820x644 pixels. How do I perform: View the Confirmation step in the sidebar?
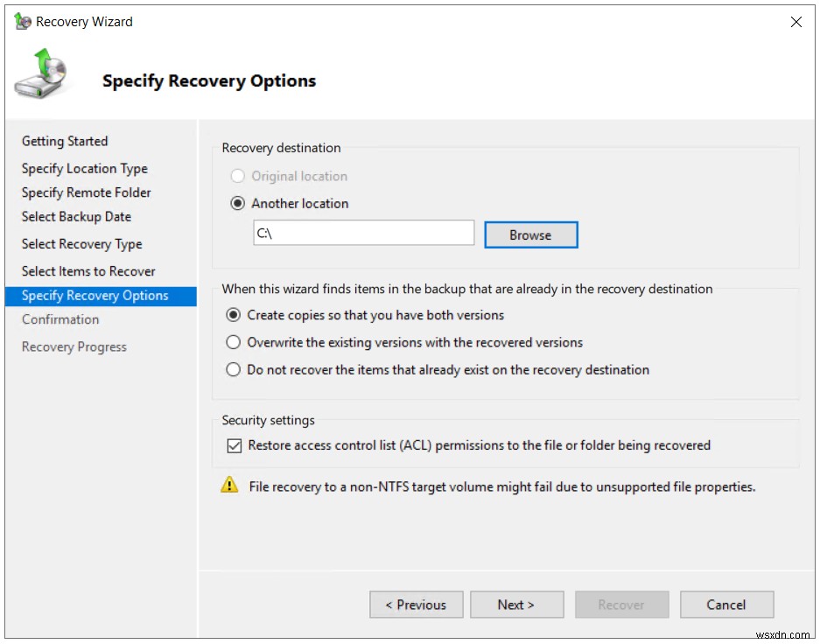pyautogui.click(x=60, y=319)
